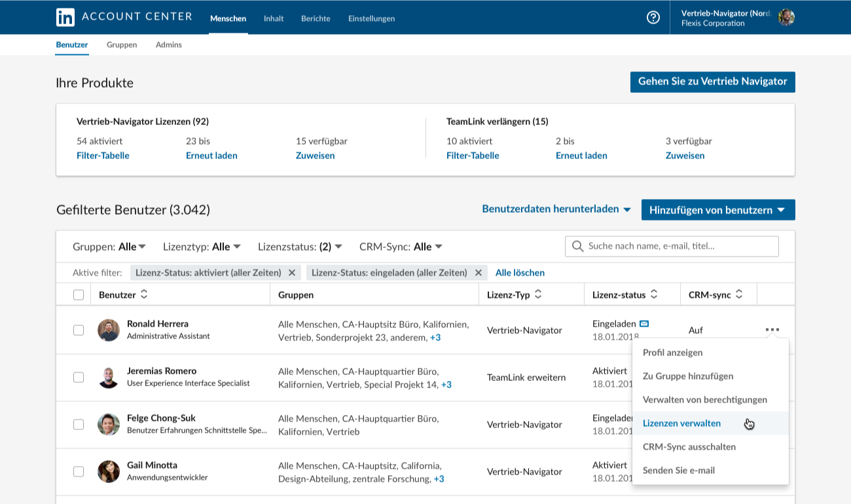This screenshot has height=504, width=851.
Task: Click the account profile photo in the top bar
Action: (786, 18)
